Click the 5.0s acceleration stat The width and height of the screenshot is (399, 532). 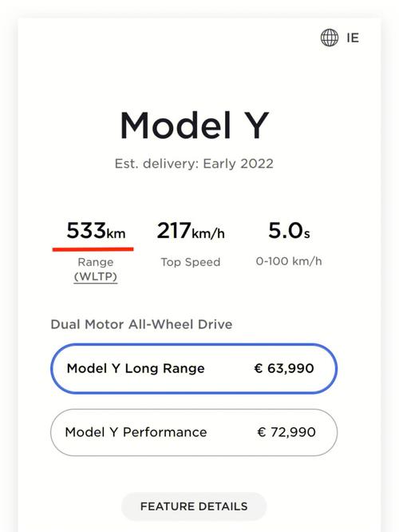pos(289,231)
